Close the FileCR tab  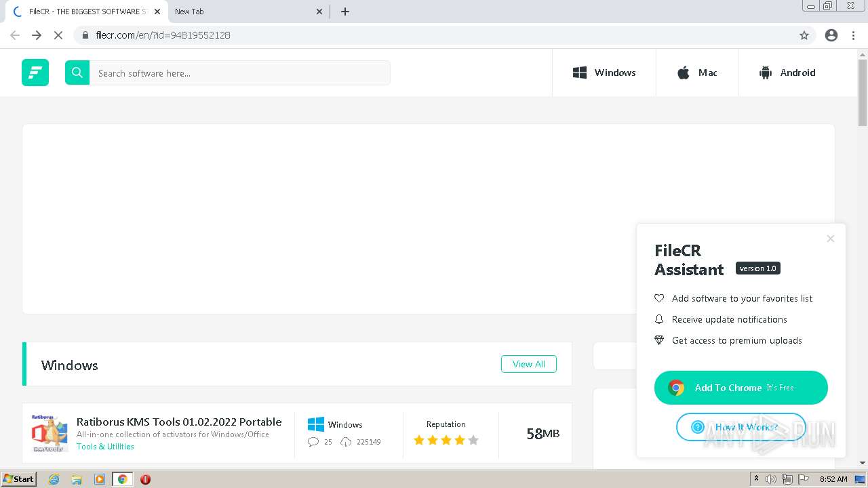point(157,12)
